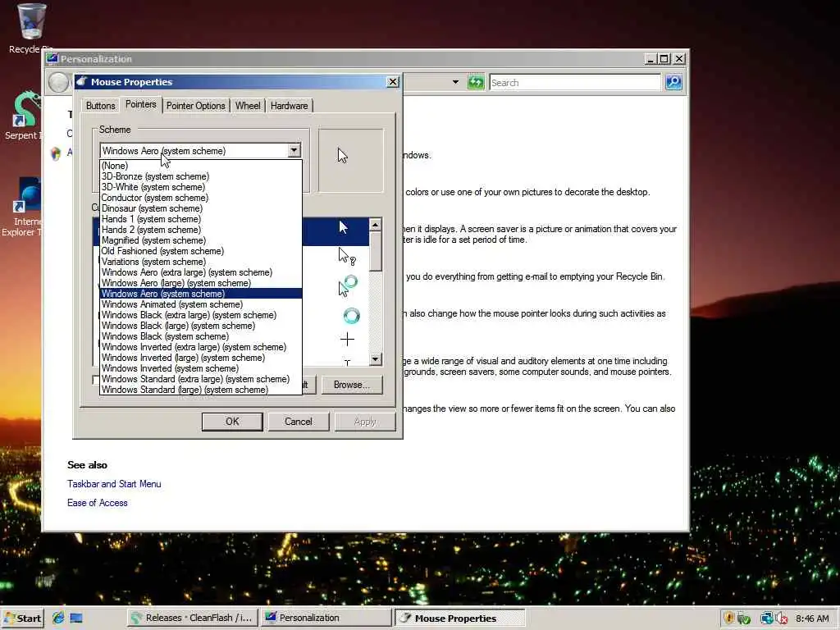This screenshot has width=840, height=630.
Task: Choose Hands 1 scheme
Action: pyautogui.click(x=201, y=219)
